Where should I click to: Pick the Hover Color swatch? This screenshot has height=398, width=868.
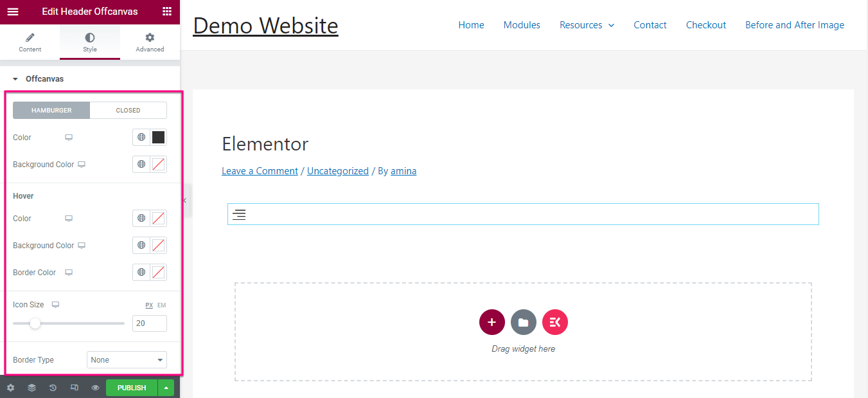pos(158,219)
